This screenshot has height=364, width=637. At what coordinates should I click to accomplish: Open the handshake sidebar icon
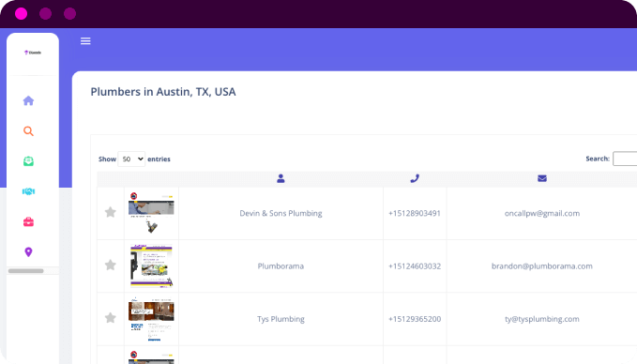click(x=28, y=191)
